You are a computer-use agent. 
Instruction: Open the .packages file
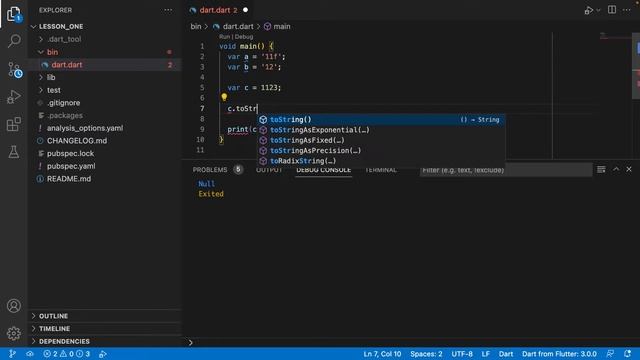point(105,116)
